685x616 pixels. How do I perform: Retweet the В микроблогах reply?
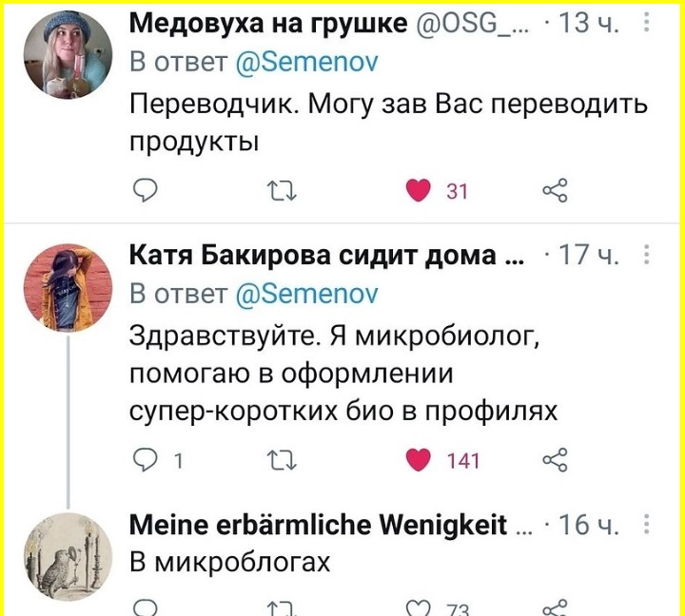(282, 608)
